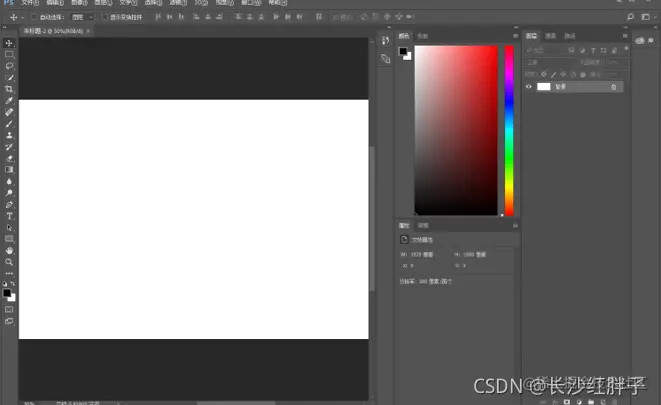The image size is (661, 405).
Task: Open the History panel icon
Action: tap(385, 40)
